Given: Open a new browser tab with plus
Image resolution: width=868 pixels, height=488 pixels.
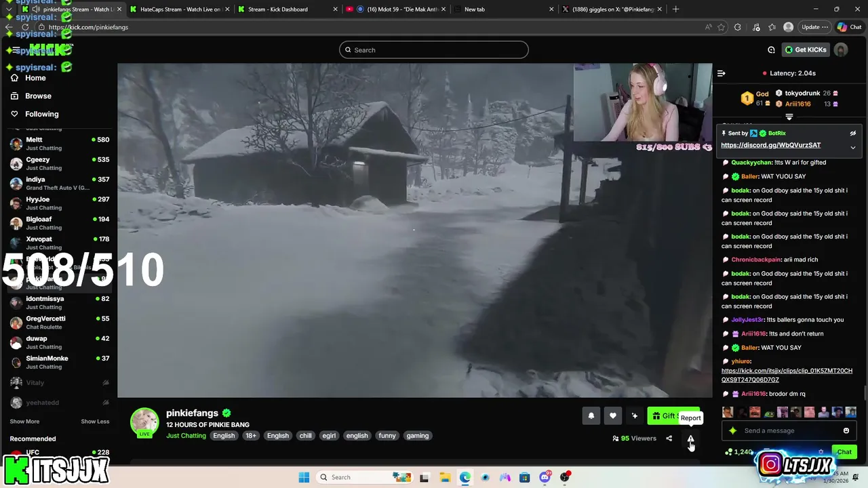Looking at the screenshot, I should (x=675, y=9).
